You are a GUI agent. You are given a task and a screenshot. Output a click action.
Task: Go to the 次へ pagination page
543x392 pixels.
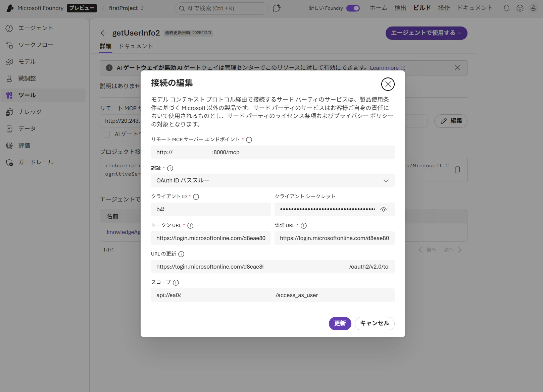pyautogui.click(x=453, y=250)
